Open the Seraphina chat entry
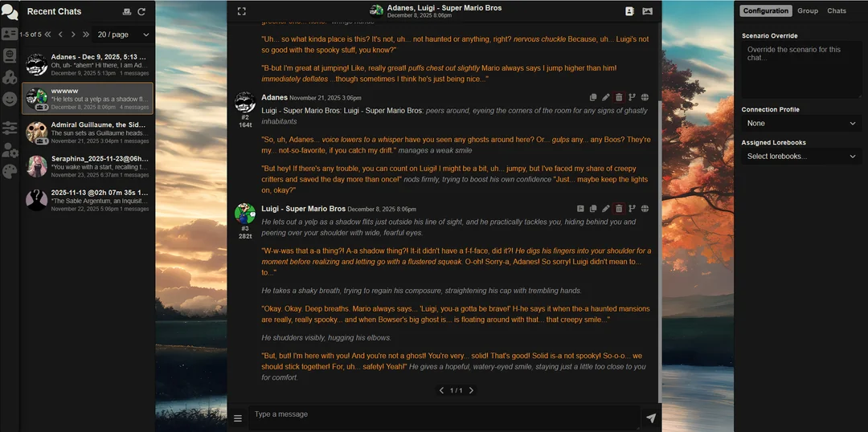868x432 pixels. pyautogui.click(x=88, y=166)
